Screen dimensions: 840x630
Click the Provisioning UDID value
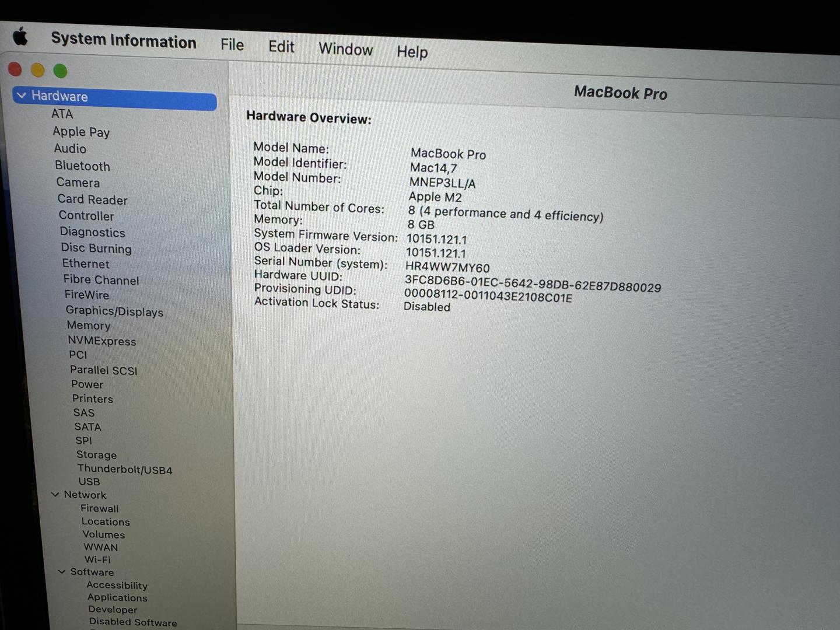click(x=488, y=295)
